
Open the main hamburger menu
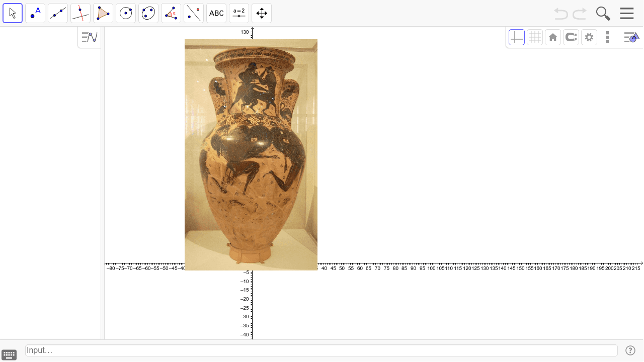(627, 14)
